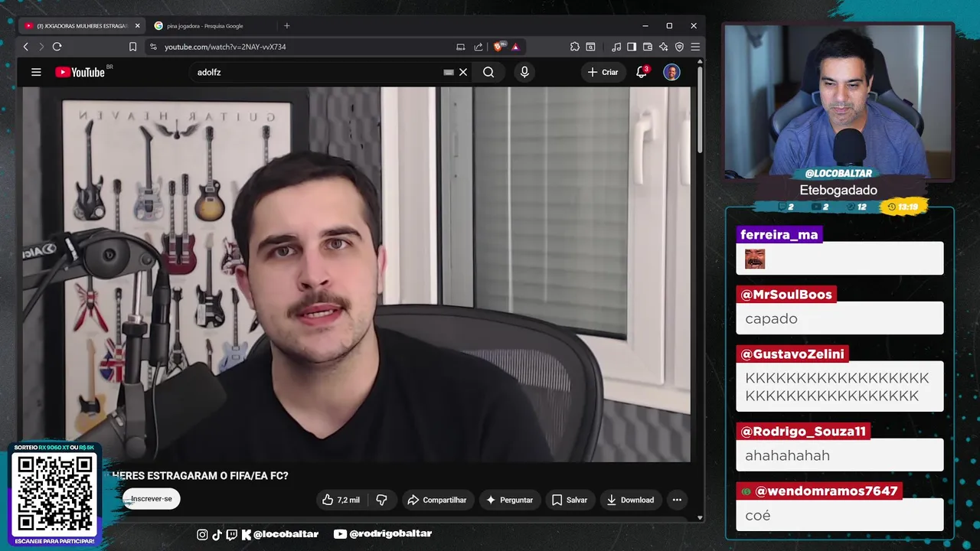Open the YouTube guide hamburger menu
The image size is (980, 551).
(36, 72)
